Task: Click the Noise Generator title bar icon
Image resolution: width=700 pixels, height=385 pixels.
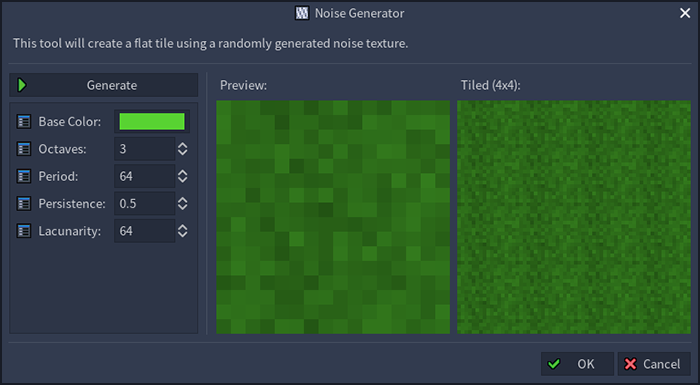Action: coord(302,13)
